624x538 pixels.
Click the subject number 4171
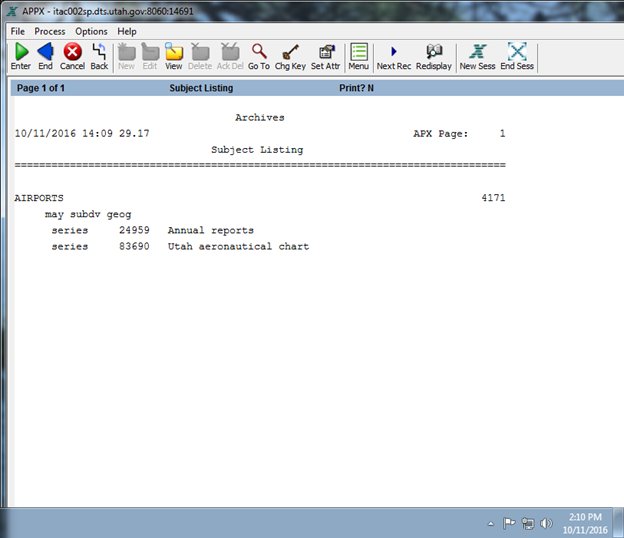pos(493,198)
